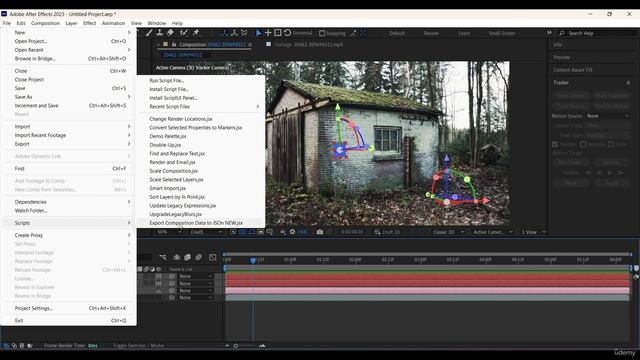Click the Motion Blur enable icon in timeline

[198, 257]
